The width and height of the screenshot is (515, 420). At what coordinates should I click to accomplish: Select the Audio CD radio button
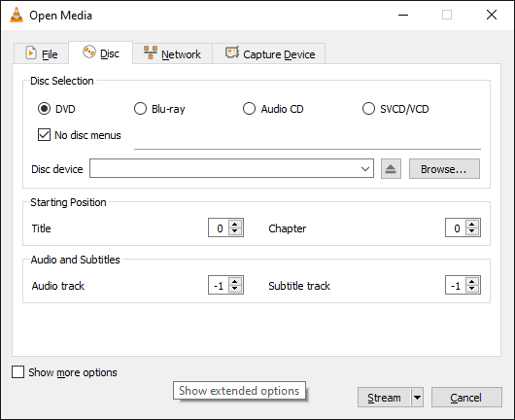249,109
